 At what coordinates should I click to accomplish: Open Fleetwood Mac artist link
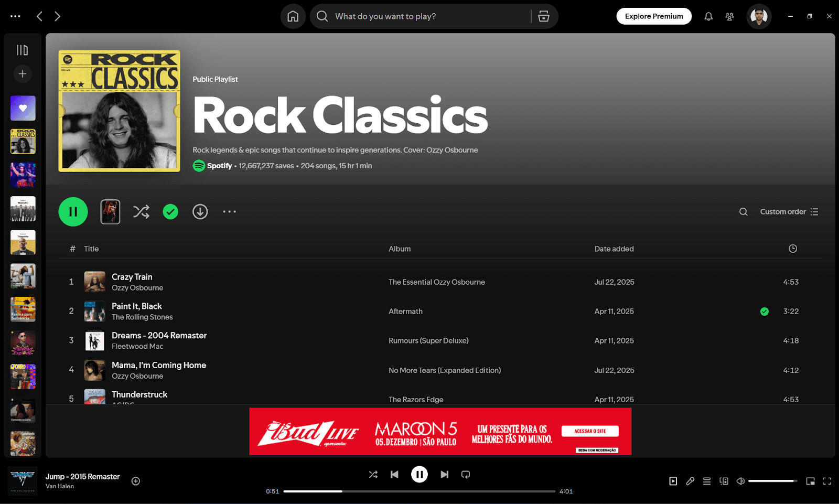pyautogui.click(x=137, y=347)
